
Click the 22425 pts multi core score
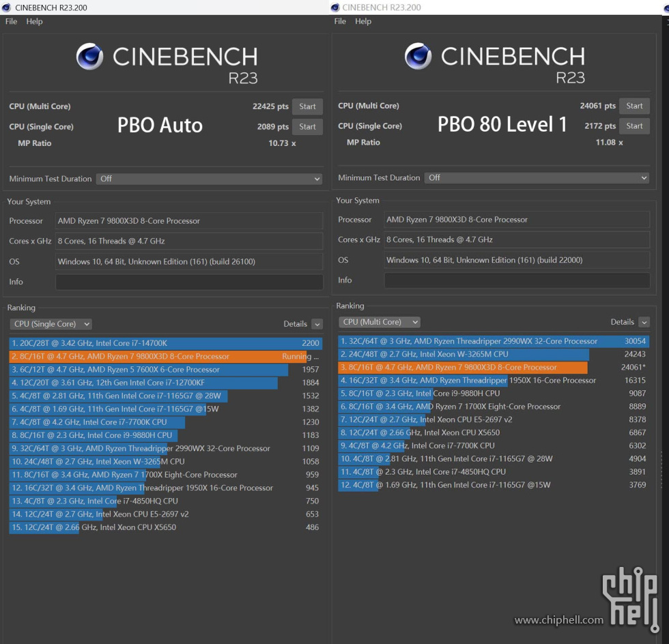coord(270,106)
